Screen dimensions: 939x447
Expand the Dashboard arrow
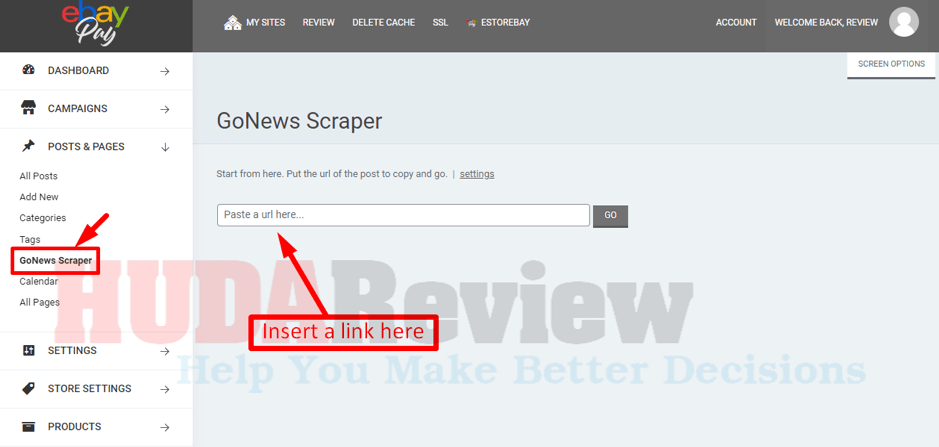pyautogui.click(x=165, y=71)
